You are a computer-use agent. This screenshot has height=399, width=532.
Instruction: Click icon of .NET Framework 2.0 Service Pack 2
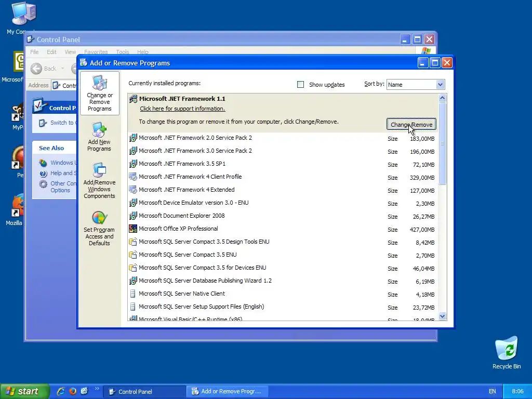133,138
